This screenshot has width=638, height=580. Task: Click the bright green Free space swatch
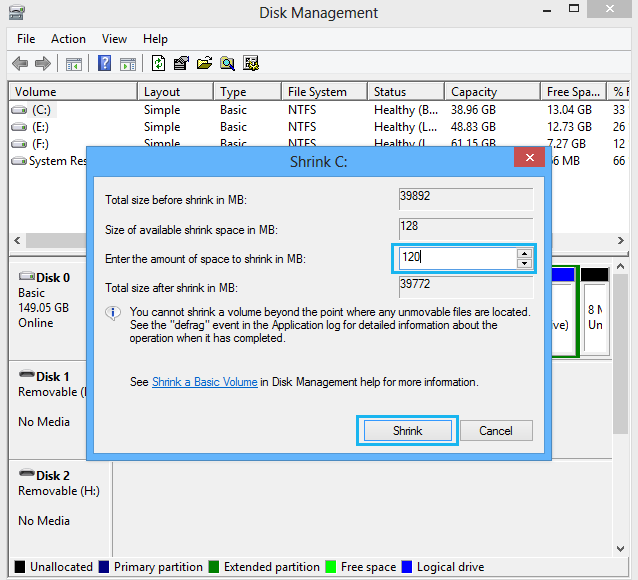pyautogui.click(x=331, y=567)
